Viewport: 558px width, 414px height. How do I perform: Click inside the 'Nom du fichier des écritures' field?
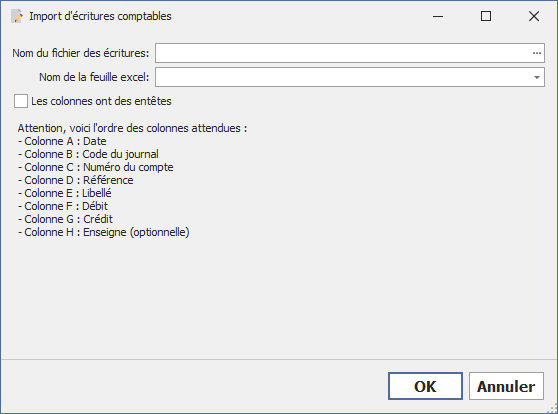pyautogui.click(x=343, y=53)
